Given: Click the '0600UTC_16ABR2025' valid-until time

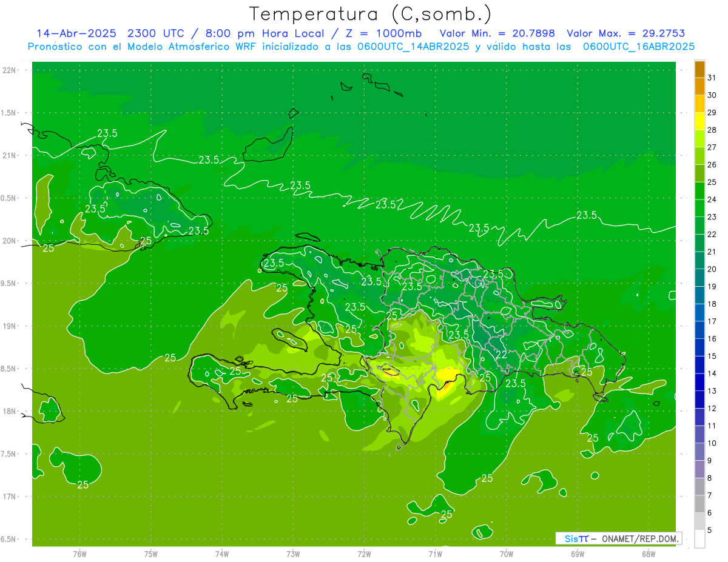Looking at the screenshot, I should point(639,47).
